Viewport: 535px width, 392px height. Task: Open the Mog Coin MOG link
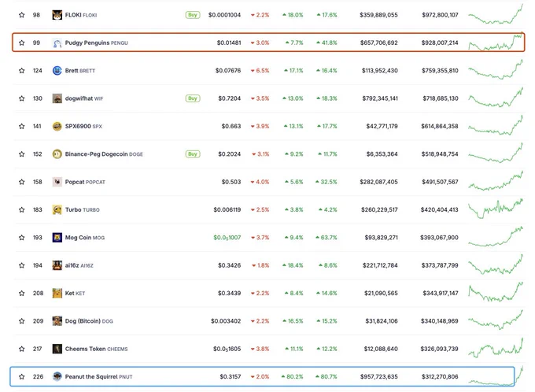(x=85, y=238)
